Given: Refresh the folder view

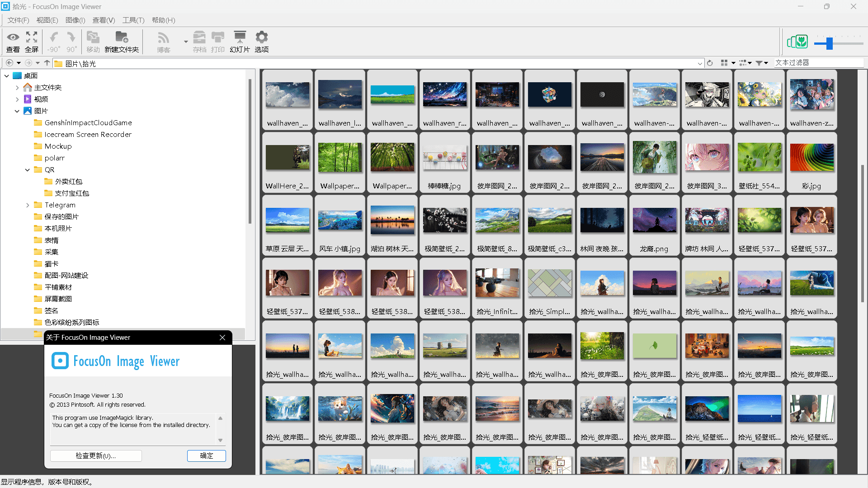Looking at the screenshot, I should pyautogui.click(x=710, y=63).
